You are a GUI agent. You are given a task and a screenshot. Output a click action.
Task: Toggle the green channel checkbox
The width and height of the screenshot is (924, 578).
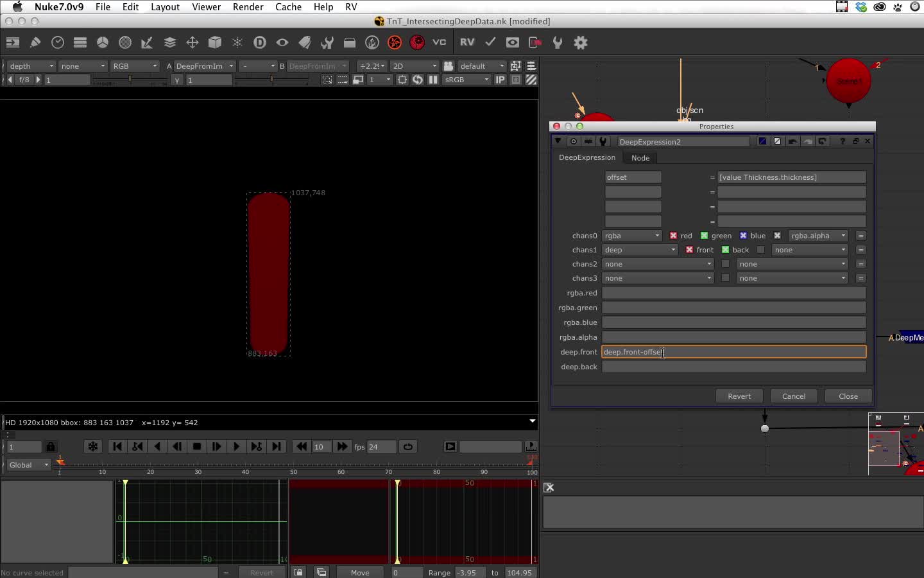(x=704, y=236)
